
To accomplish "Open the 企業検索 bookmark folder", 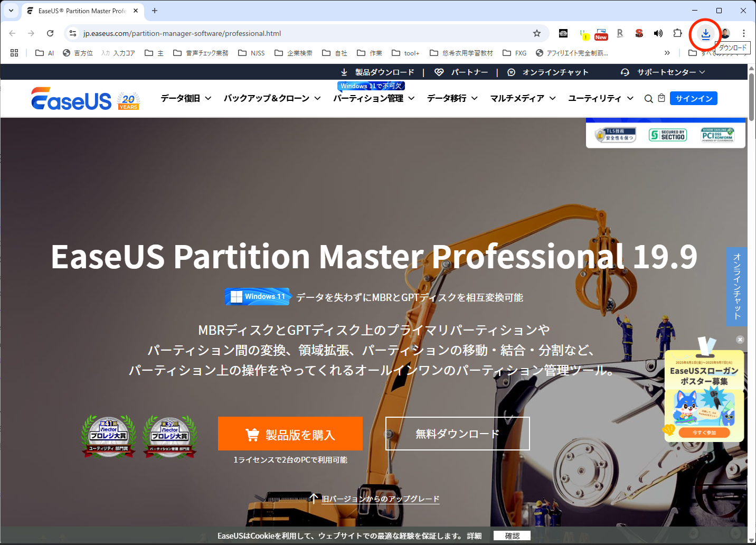I will tap(294, 53).
